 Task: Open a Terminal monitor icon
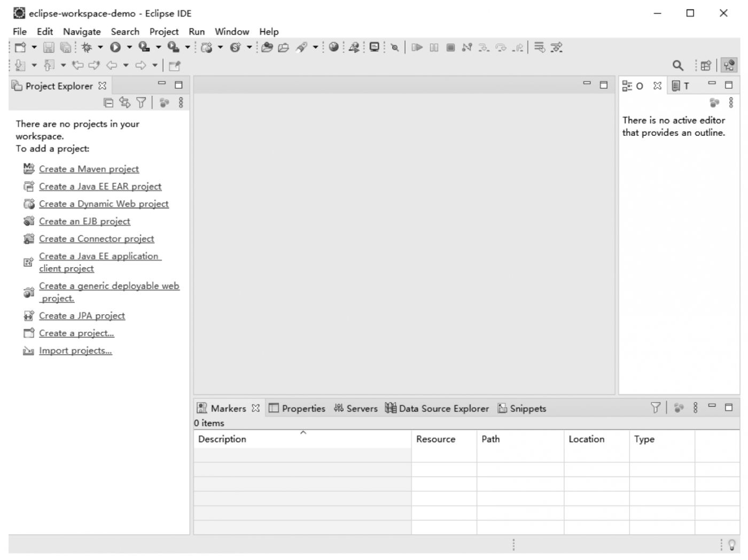pos(375,47)
